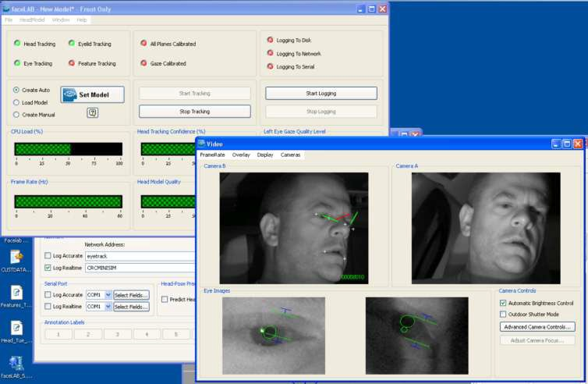Click the Head Tracking Confidence bar

pos(168,149)
